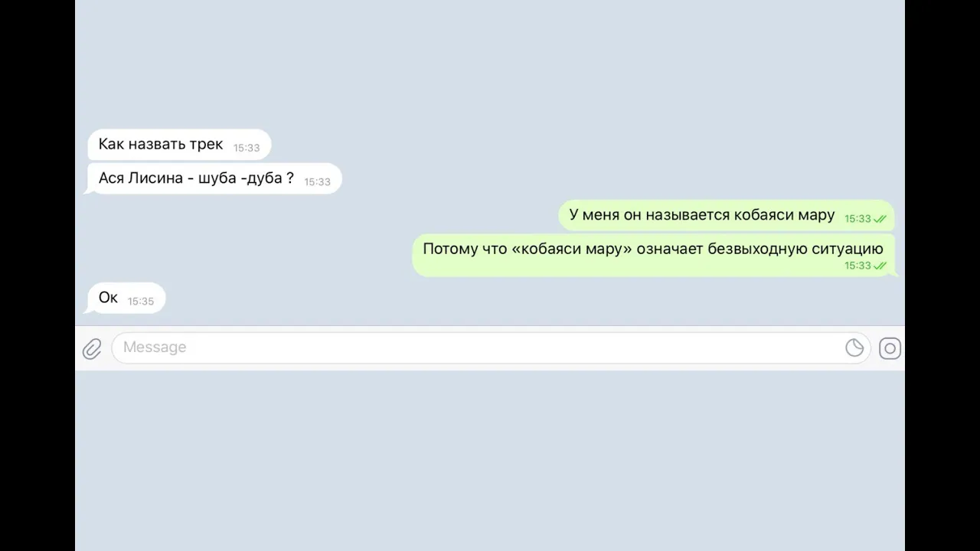The height and width of the screenshot is (551, 980).
Task: Click read checkmarks on 'безвыходную ситуацию' message
Action: click(880, 266)
